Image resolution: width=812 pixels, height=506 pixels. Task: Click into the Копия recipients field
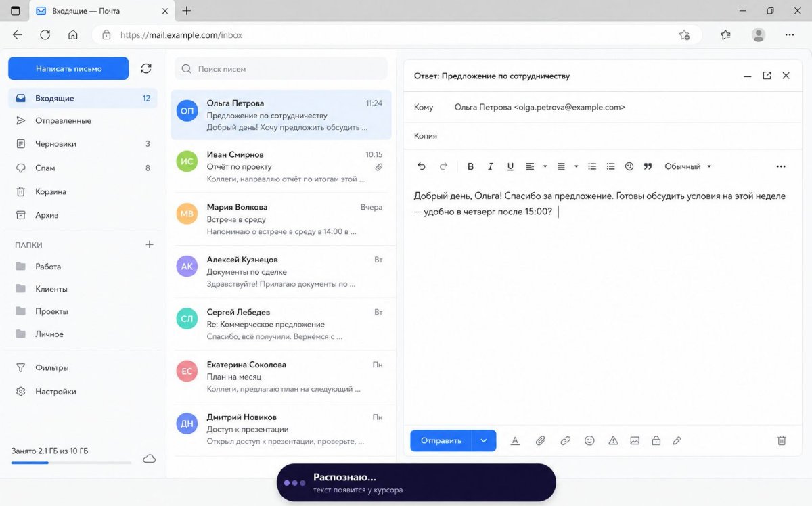[602, 136]
